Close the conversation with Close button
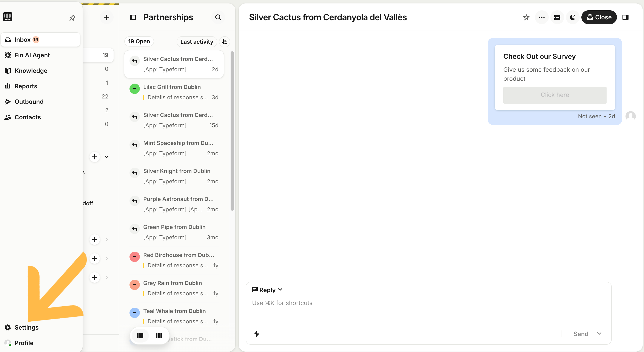The width and height of the screenshot is (644, 352). (x=599, y=17)
